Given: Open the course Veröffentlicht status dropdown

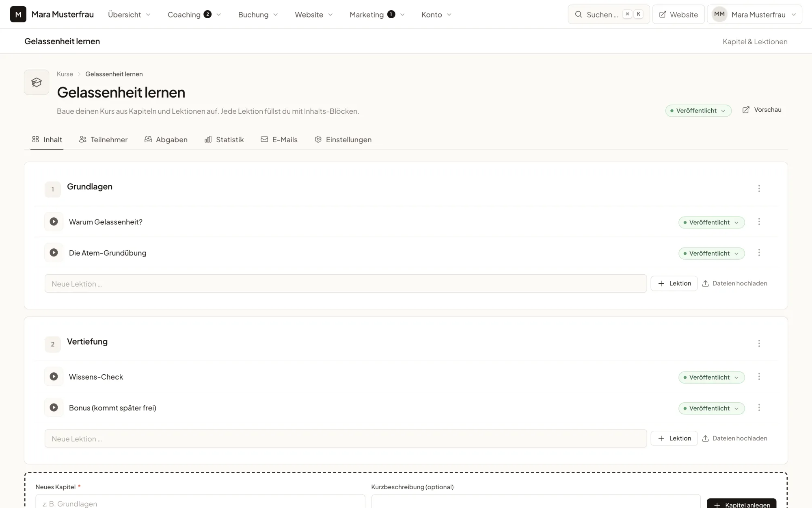Looking at the screenshot, I should [x=698, y=111].
